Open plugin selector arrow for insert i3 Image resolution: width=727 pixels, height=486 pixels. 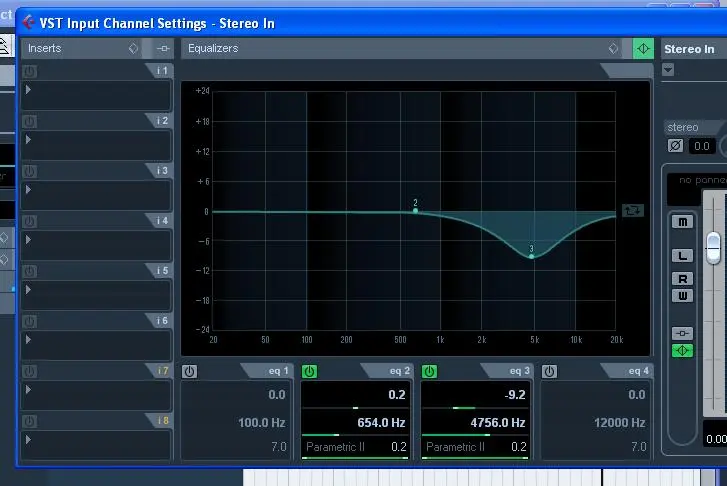[x=28, y=190]
